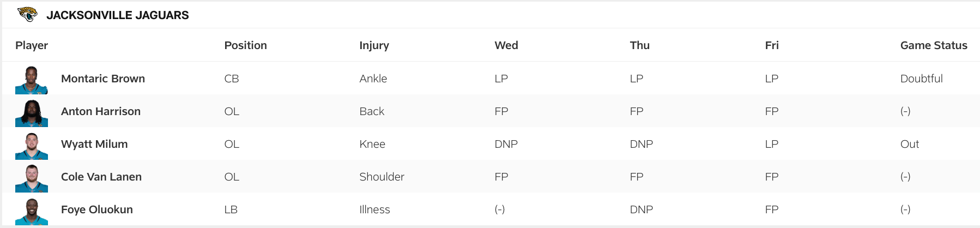This screenshot has width=980, height=228.
Task: Click the Jacksonville Jaguars team heading
Action: (118, 15)
